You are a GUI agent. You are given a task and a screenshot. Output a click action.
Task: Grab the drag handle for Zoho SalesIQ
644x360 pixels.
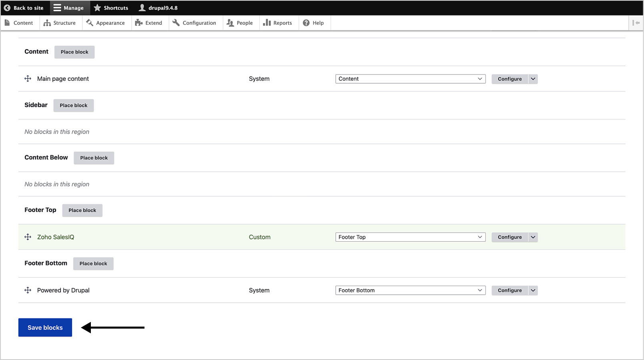click(x=28, y=237)
